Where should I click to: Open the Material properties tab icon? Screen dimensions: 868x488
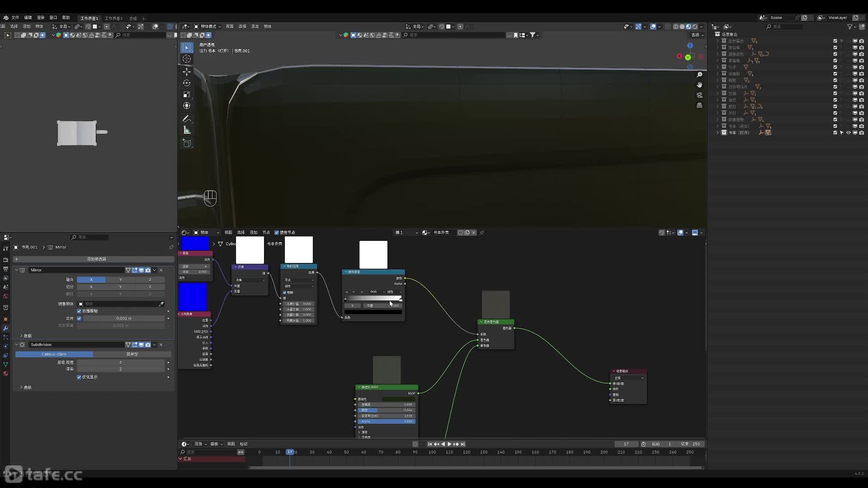pos(5,374)
